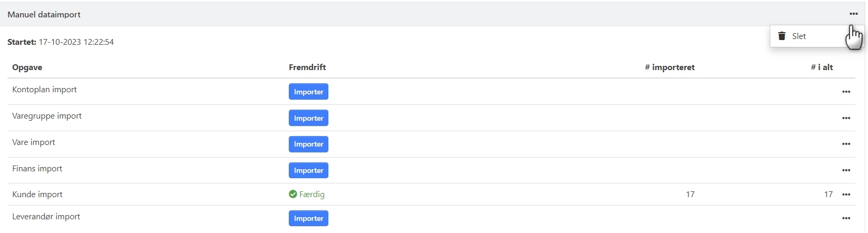Click the Fremdrift column header
The height and width of the screenshot is (233, 868).
[307, 67]
